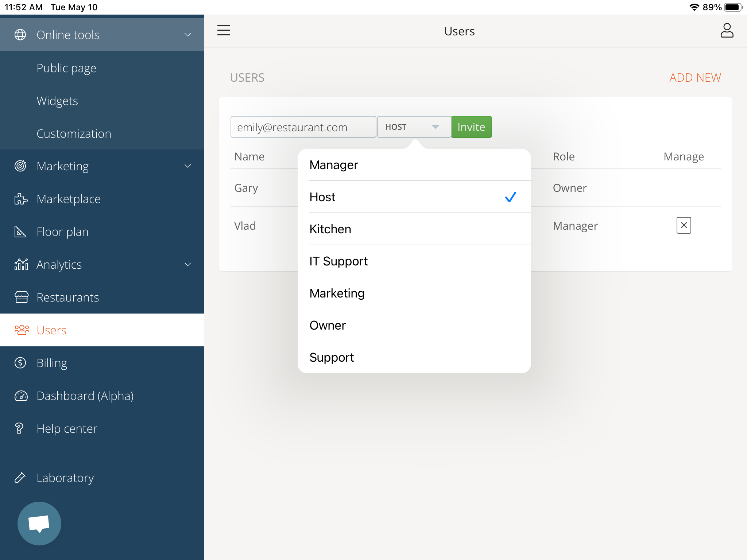Focus the emily@restaurant.com email field
Viewport: 747px width, 560px height.
(x=303, y=127)
